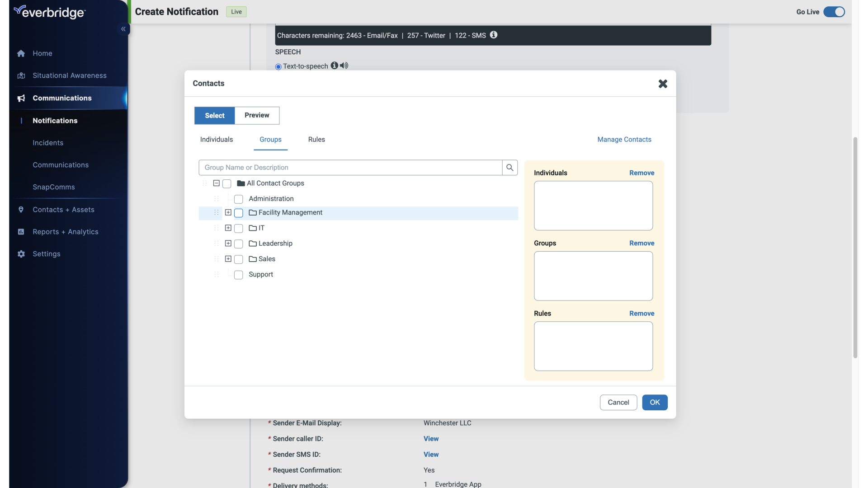Collapse the sidebar with the chevron arrows
The width and height of the screenshot is (868, 488).
(x=123, y=28)
